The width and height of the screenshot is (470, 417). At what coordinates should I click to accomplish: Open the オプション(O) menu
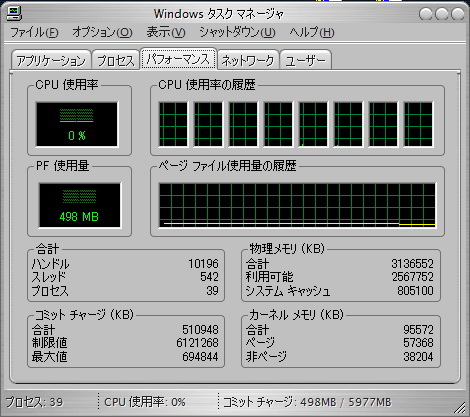point(102,32)
